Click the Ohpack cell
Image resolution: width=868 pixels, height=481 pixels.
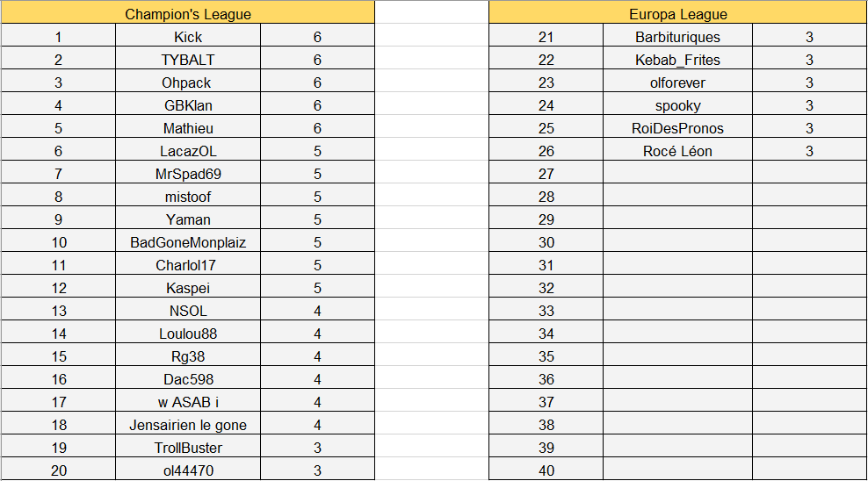[188, 83]
